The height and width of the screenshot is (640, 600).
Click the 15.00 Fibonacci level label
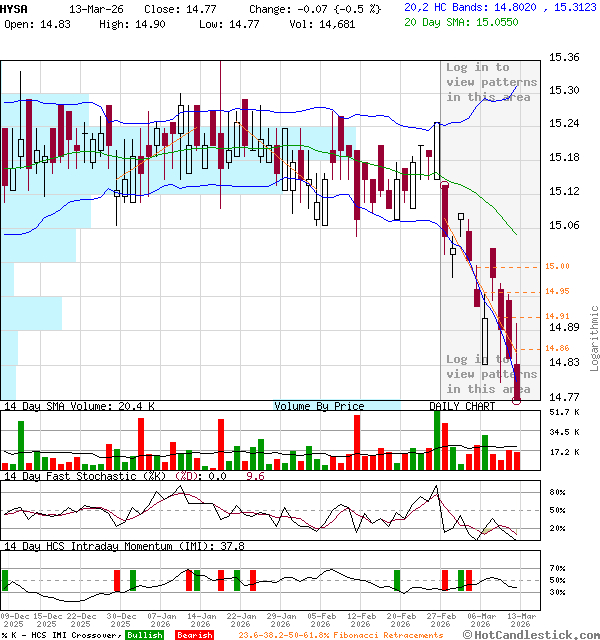coord(557,266)
